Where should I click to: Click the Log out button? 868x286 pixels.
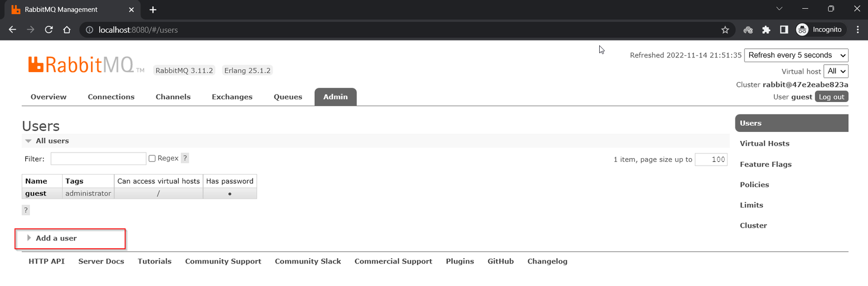[x=831, y=97]
